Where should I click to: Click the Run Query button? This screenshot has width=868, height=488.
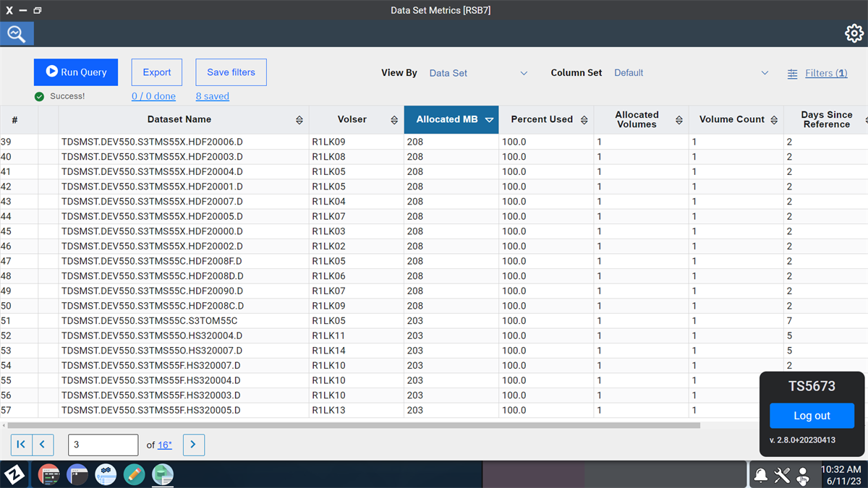[75, 72]
